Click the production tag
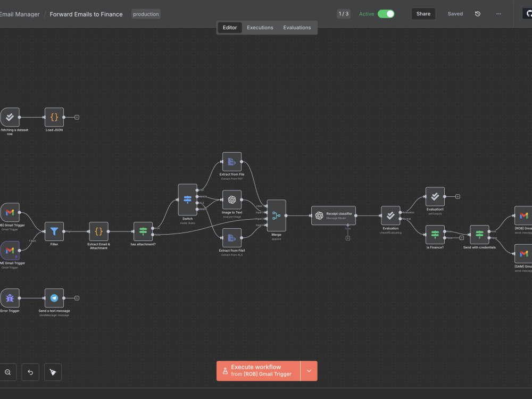Viewport: 532px width, 399px height. tap(146, 14)
